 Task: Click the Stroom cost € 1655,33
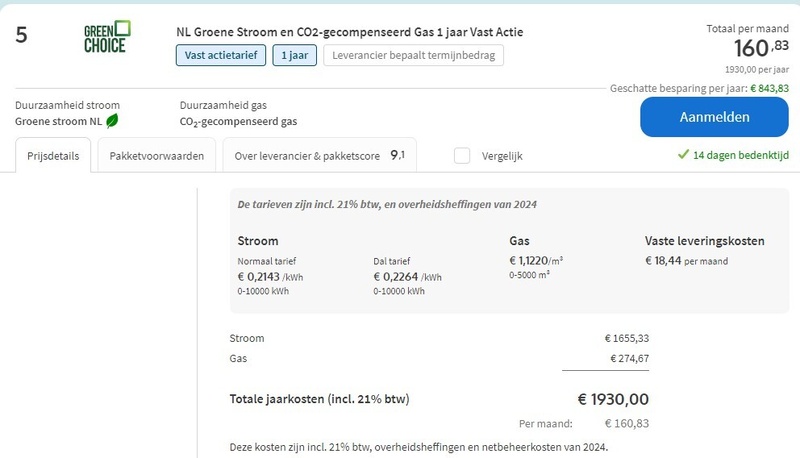click(627, 338)
